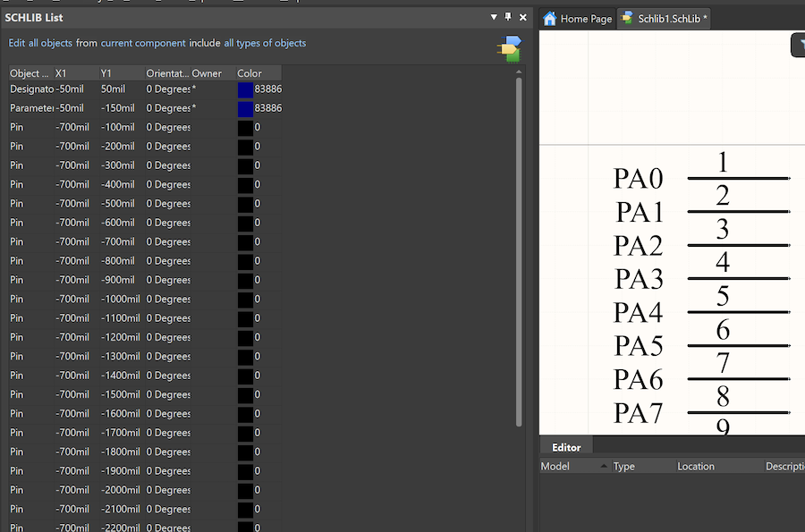This screenshot has width=805, height=532.
Task: Click the Schlib1.SchLib document icon
Action: 627,19
